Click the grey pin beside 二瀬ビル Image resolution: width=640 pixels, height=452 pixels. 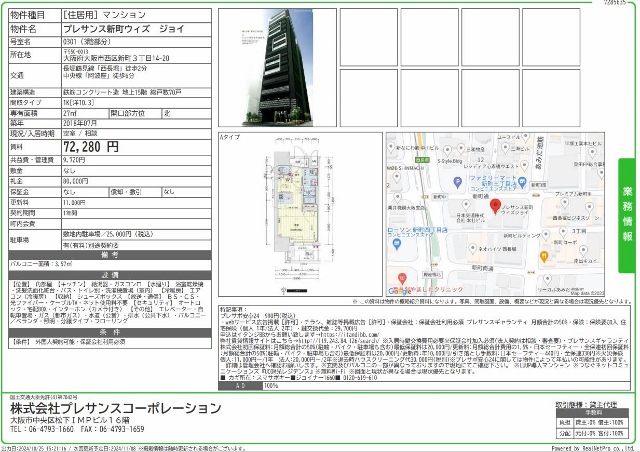(x=505, y=148)
